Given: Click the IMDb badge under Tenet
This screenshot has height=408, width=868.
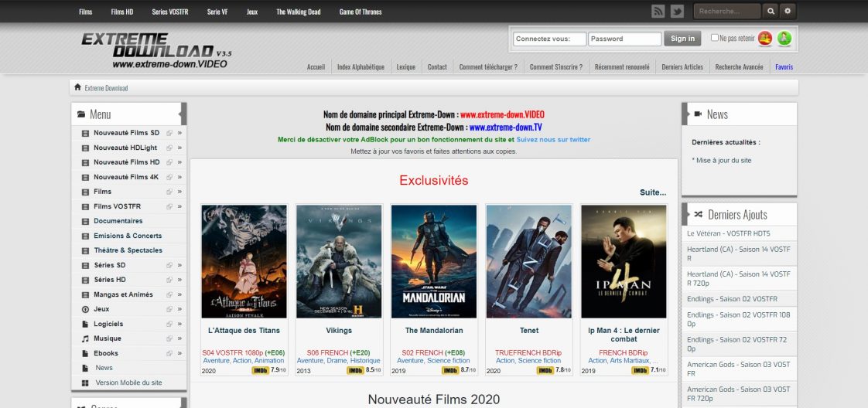Looking at the screenshot, I should click(545, 370).
